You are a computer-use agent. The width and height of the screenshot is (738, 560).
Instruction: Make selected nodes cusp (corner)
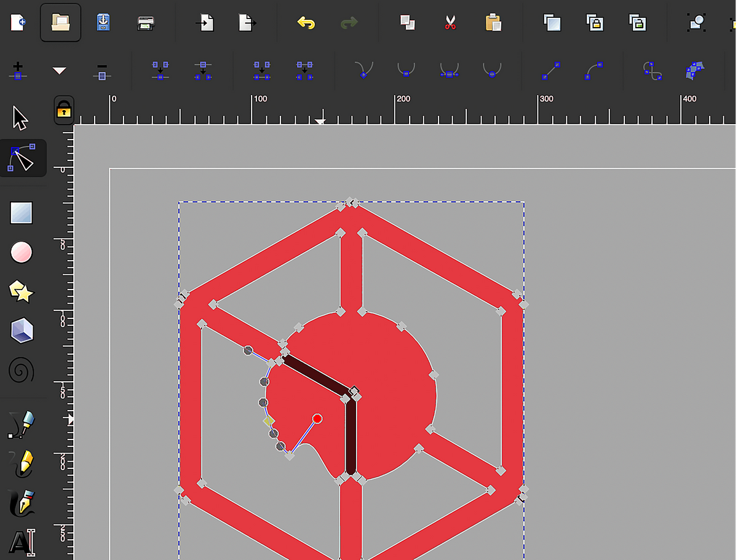point(363,71)
